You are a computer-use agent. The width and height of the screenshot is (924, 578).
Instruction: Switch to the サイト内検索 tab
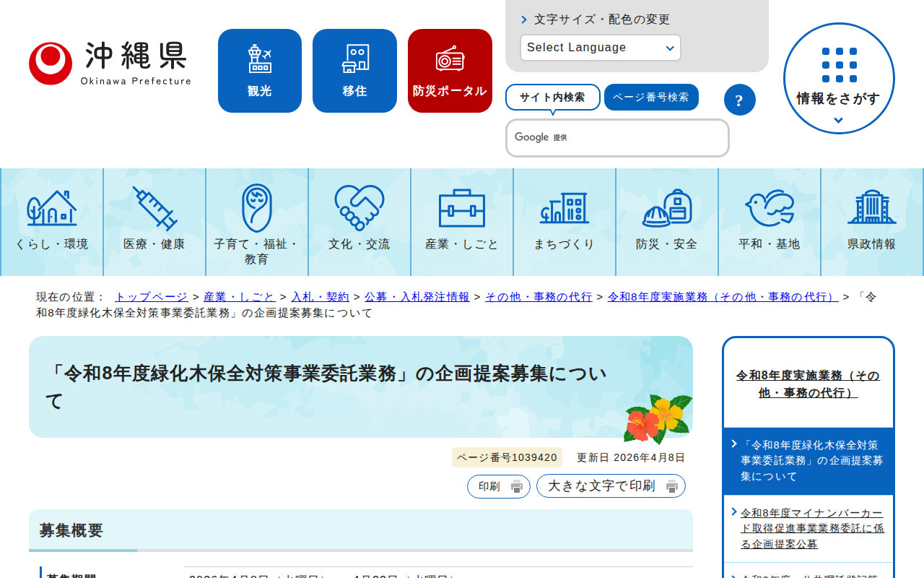(553, 98)
